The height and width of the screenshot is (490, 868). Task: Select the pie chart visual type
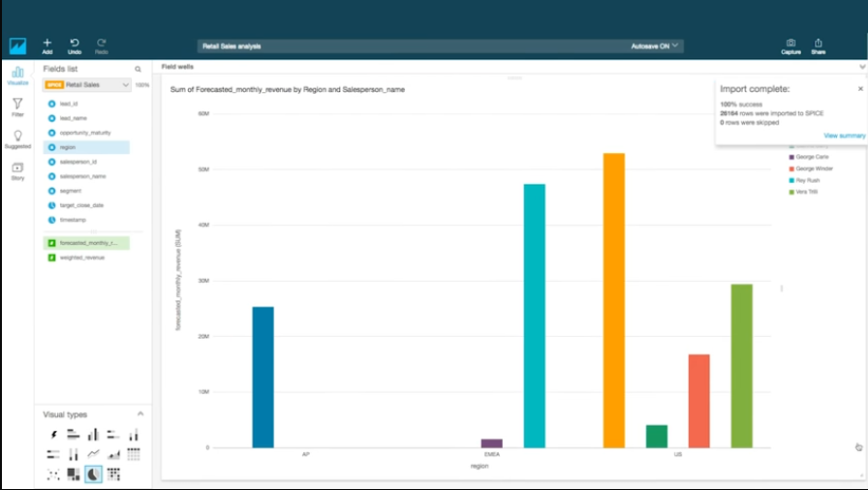(x=93, y=474)
